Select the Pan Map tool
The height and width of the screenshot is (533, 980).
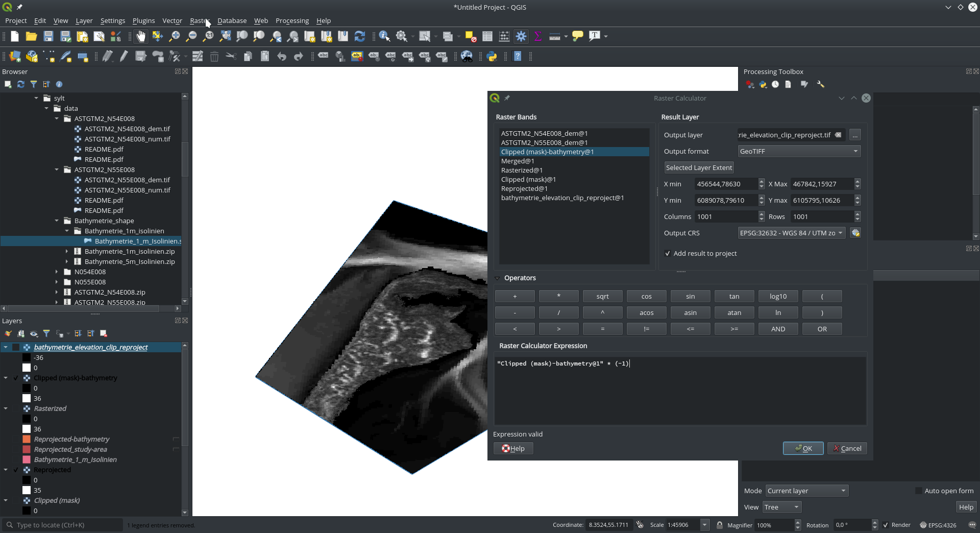tap(140, 36)
